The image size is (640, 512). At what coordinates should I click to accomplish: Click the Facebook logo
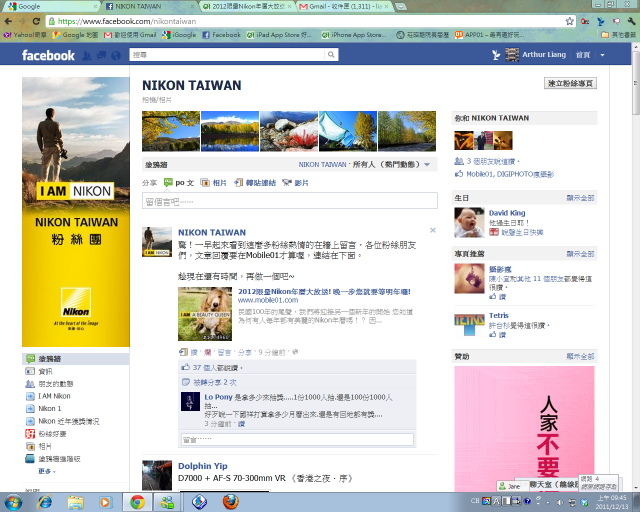48,55
